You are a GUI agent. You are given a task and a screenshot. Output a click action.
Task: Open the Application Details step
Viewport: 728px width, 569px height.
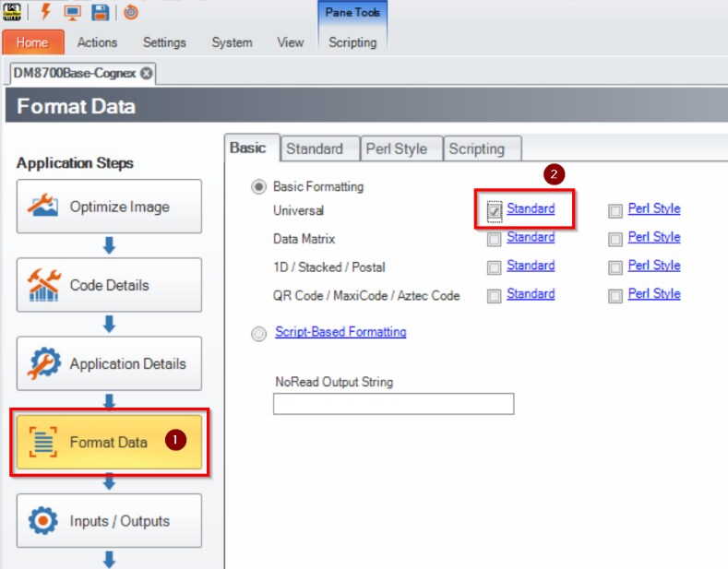(x=109, y=363)
